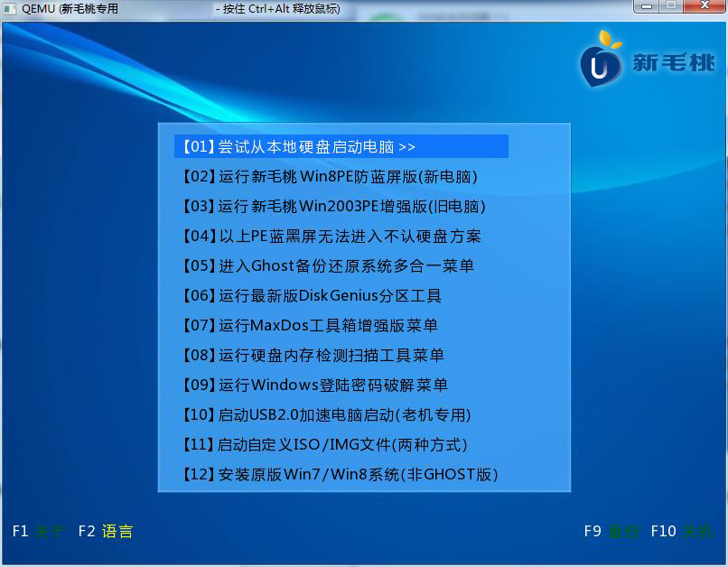This screenshot has width=728, height=567.
Task: Click the F1 about shortcut label
Action: (39, 531)
